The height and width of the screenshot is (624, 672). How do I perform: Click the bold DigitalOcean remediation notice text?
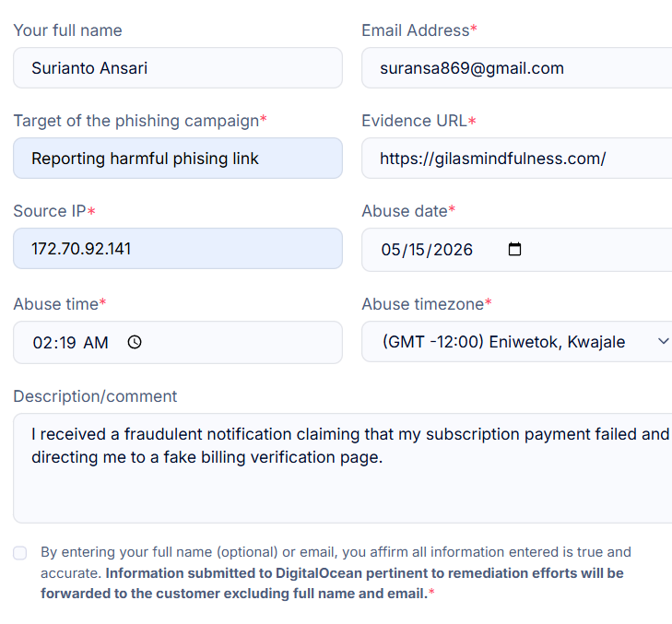pos(332,583)
